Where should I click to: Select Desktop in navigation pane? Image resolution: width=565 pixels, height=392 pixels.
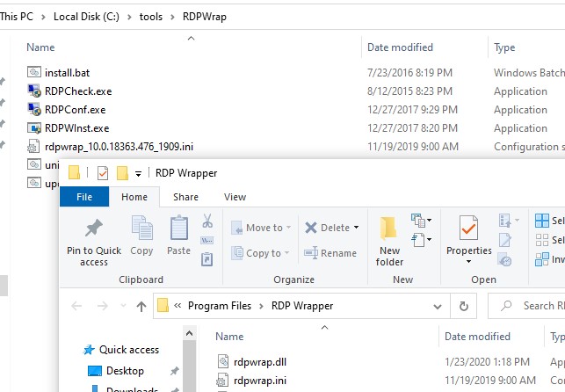pyautogui.click(x=125, y=371)
